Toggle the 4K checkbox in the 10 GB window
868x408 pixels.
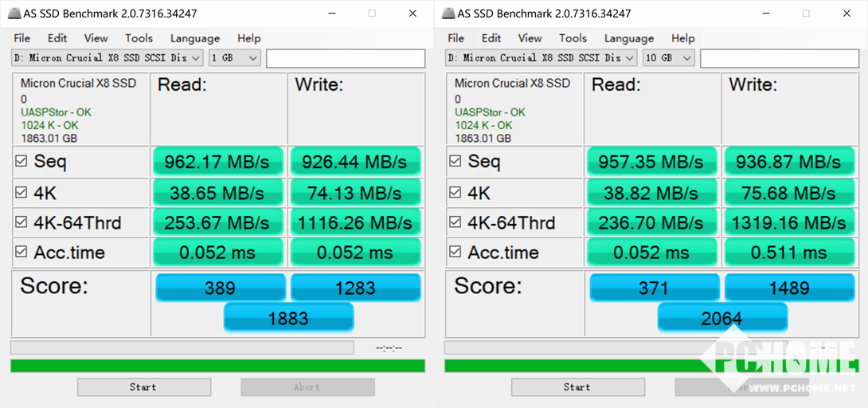456,193
